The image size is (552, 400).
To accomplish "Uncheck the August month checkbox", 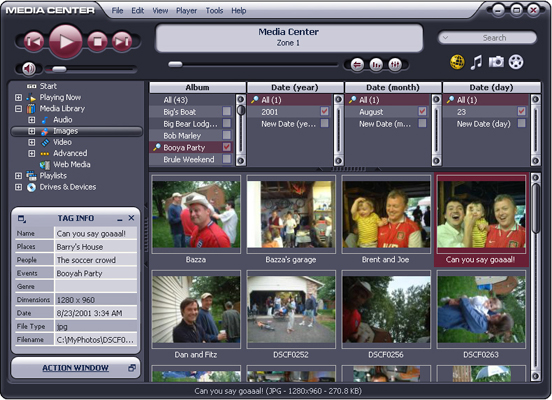I will pyautogui.click(x=422, y=112).
